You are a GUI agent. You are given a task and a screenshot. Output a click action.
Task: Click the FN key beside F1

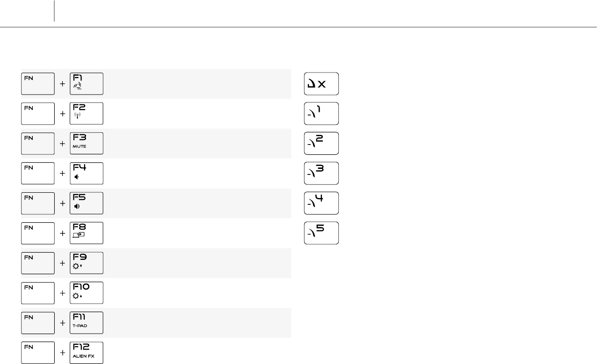pyautogui.click(x=38, y=84)
